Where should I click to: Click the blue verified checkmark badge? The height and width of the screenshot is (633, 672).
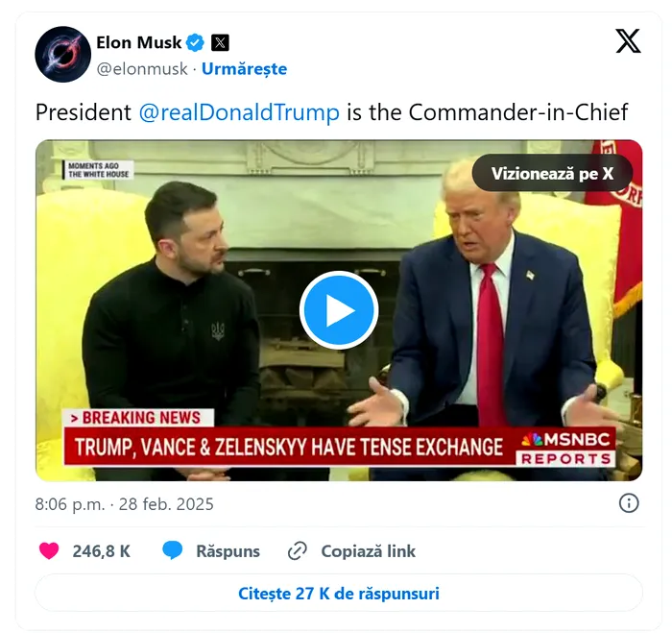tap(196, 42)
